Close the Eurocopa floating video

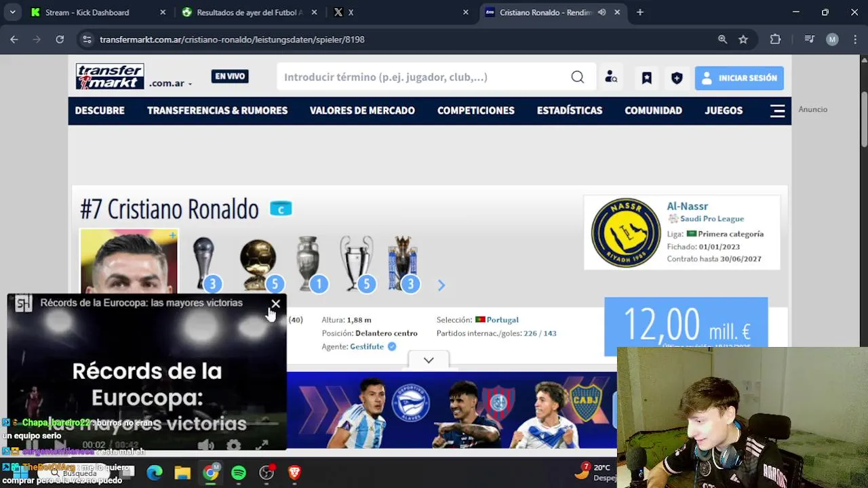point(275,304)
